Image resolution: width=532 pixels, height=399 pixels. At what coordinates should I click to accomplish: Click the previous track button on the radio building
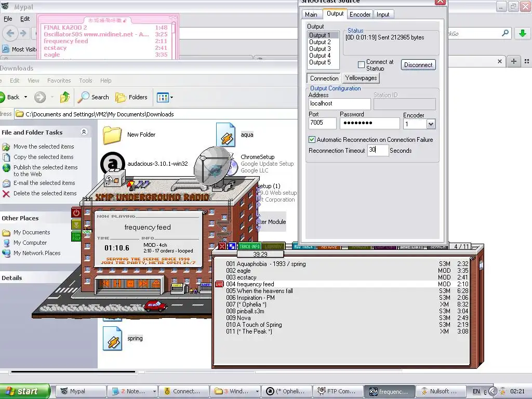104,283
